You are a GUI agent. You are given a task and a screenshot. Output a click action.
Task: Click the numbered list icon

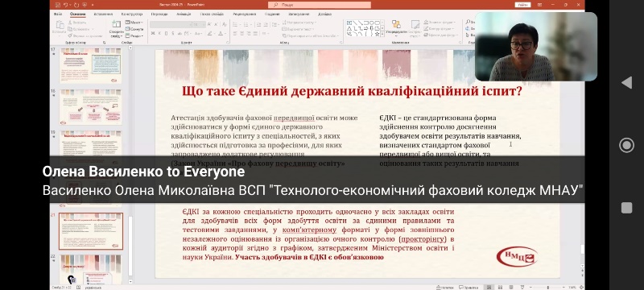coord(246,25)
